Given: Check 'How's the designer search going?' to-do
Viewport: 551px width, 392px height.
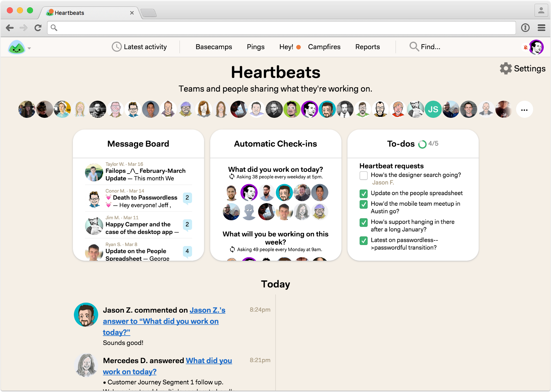Looking at the screenshot, I should pos(363,176).
